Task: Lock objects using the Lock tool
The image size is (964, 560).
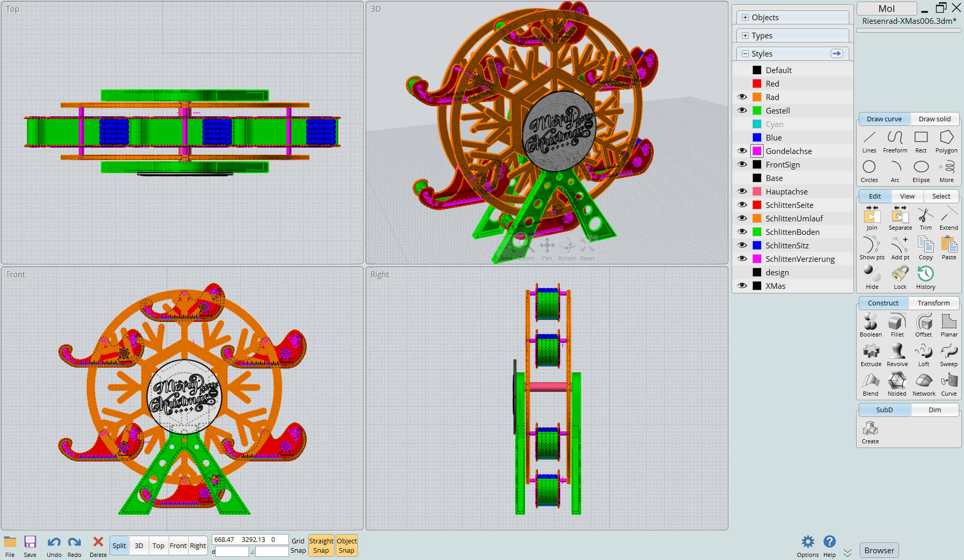Action: click(900, 278)
